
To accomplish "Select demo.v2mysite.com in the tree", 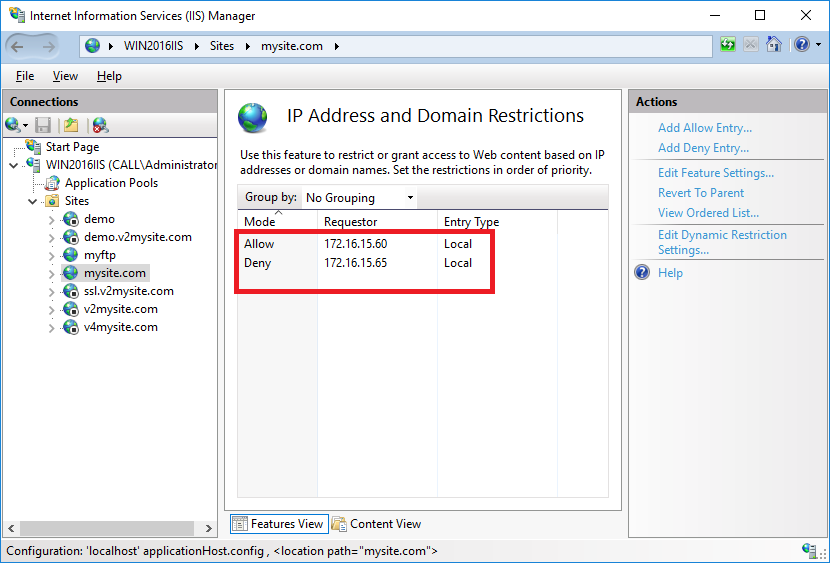I will point(138,237).
